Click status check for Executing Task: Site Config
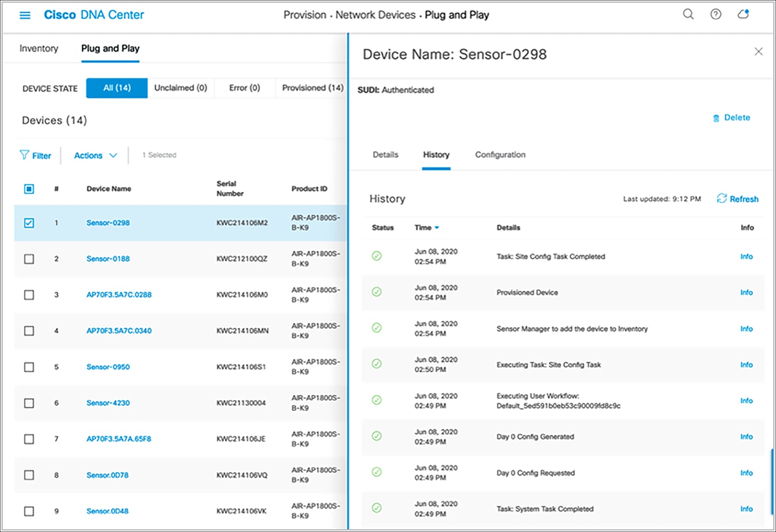The height and width of the screenshot is (532, 776). [x=377, y=364]
